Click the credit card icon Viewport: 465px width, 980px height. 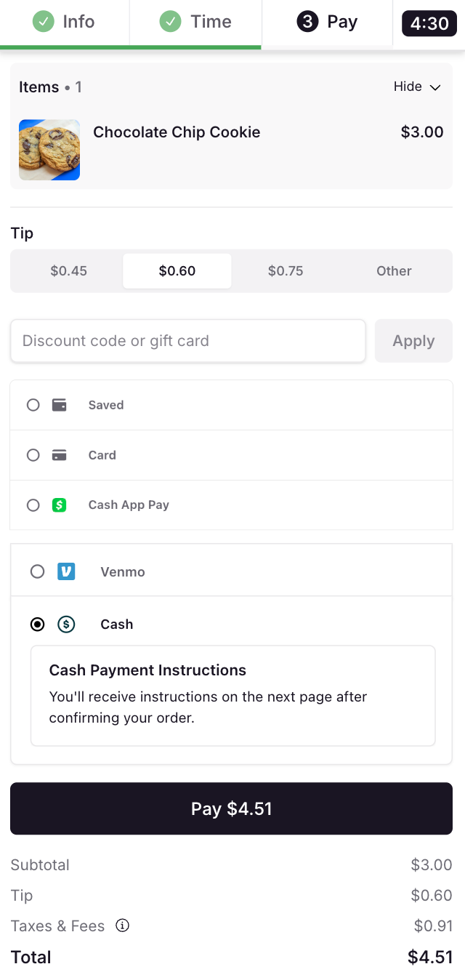pyautogui.click(x=60, y=455)
